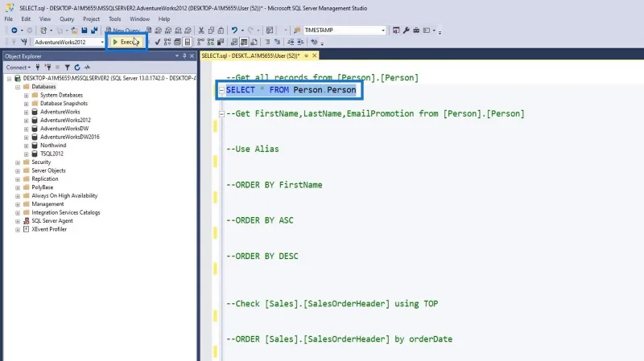Open the Tools menu

coord(114,18)
